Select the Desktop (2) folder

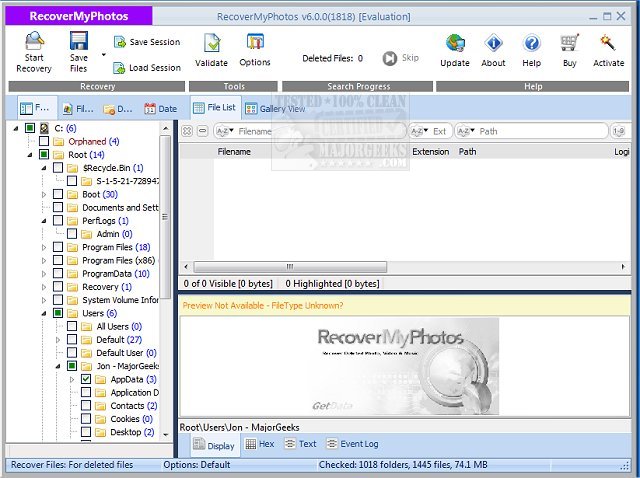point(132,432)
